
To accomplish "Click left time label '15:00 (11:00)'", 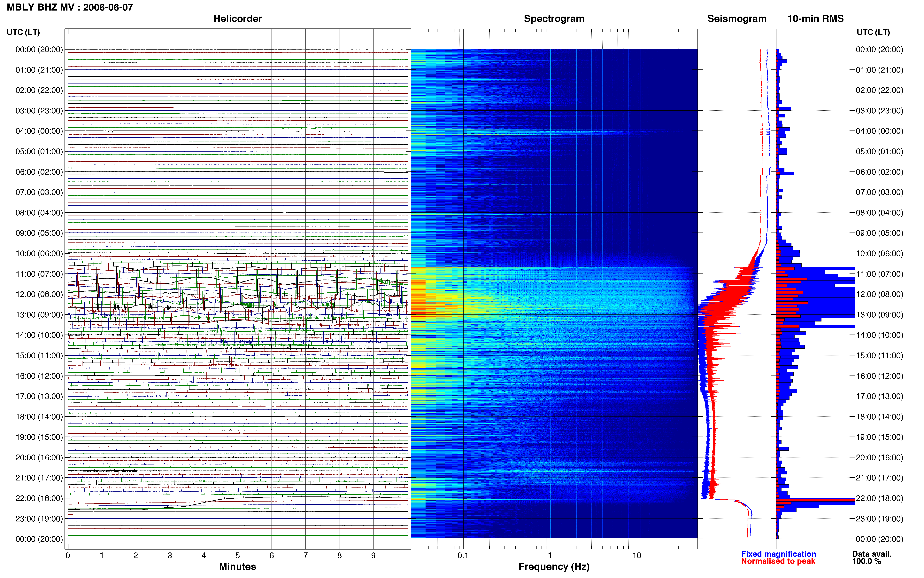I will 39,355.
